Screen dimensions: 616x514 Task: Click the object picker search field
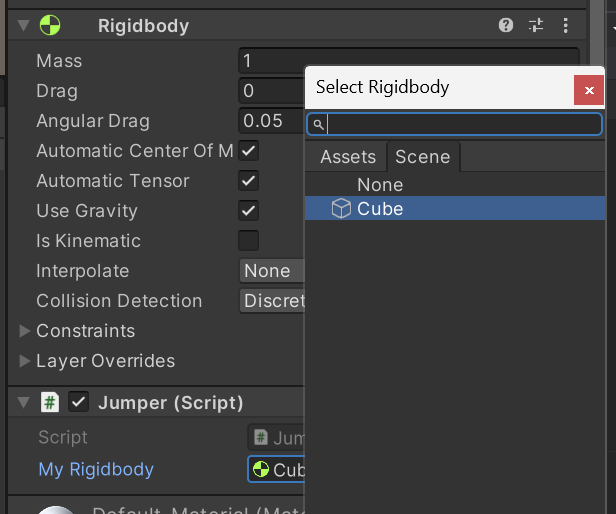(x=455, y=124)
